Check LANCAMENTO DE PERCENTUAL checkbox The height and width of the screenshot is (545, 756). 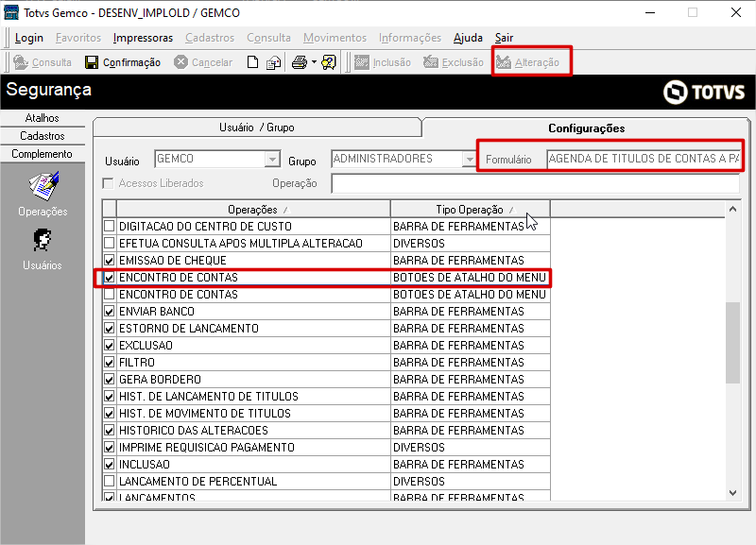110,482
